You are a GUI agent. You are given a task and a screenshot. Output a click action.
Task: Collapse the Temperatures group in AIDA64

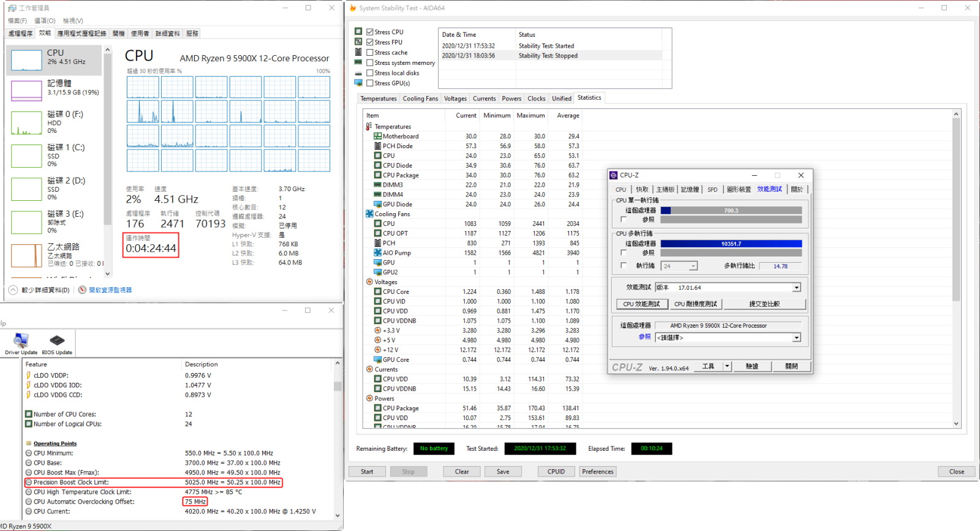pos(369,126)
